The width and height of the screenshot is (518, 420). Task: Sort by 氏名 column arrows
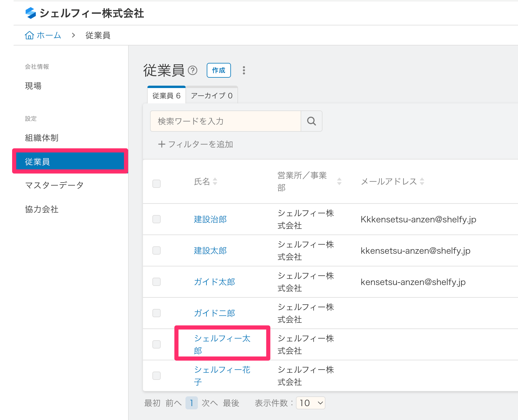tap(215, 181)
